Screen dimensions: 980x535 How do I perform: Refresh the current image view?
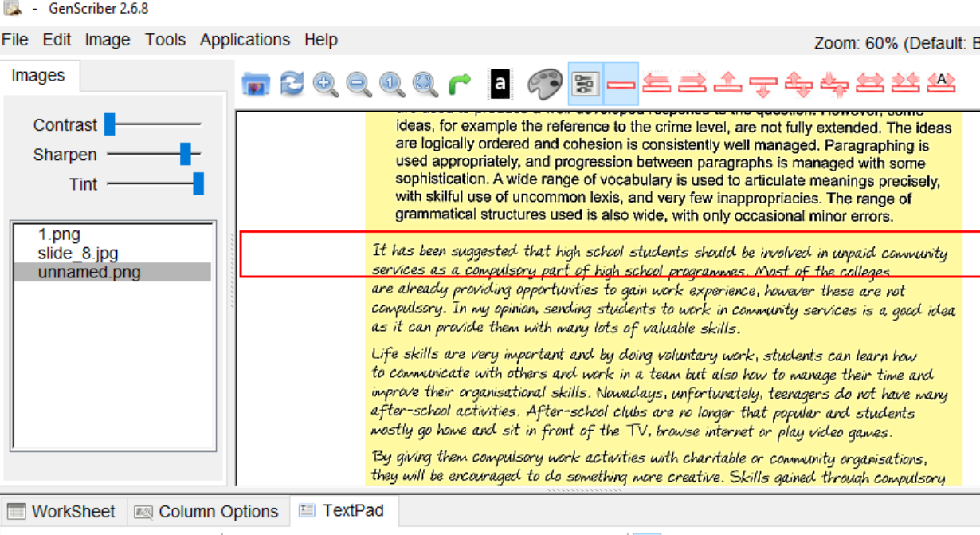[292, 84]
